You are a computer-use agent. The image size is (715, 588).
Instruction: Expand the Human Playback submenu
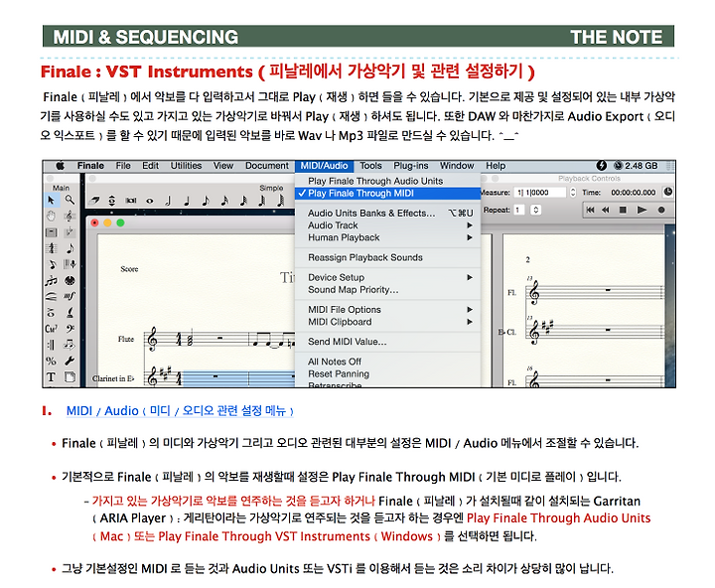point(388,237)
